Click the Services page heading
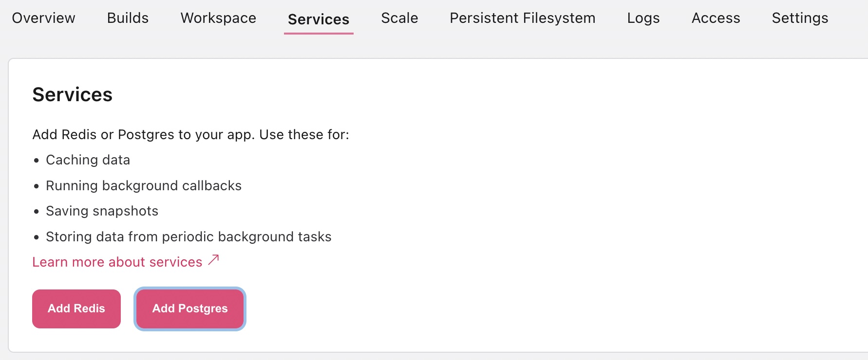 pos(72,95)
